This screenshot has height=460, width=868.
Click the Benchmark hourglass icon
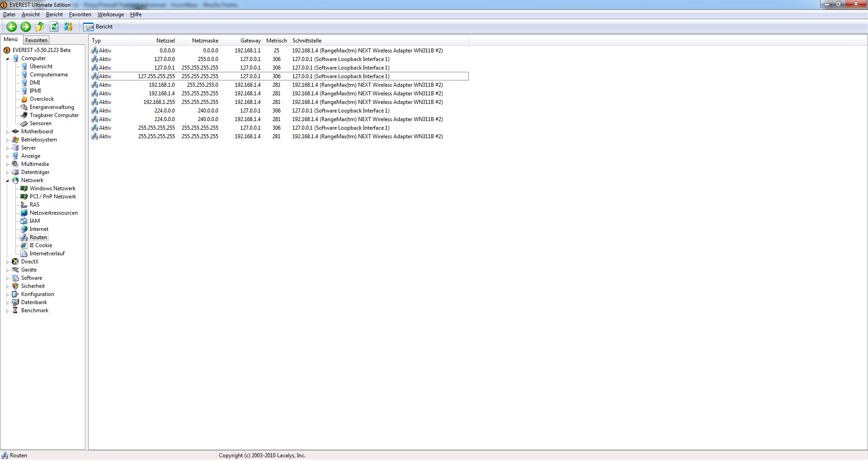tap(15, 310)
